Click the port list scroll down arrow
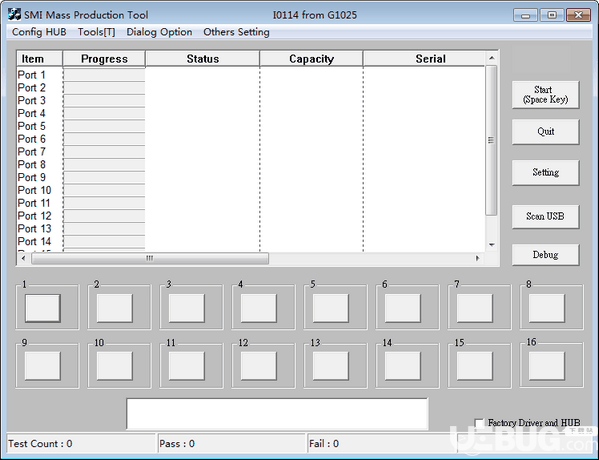This screenshot has height=460, width=599. click(491, 245)
